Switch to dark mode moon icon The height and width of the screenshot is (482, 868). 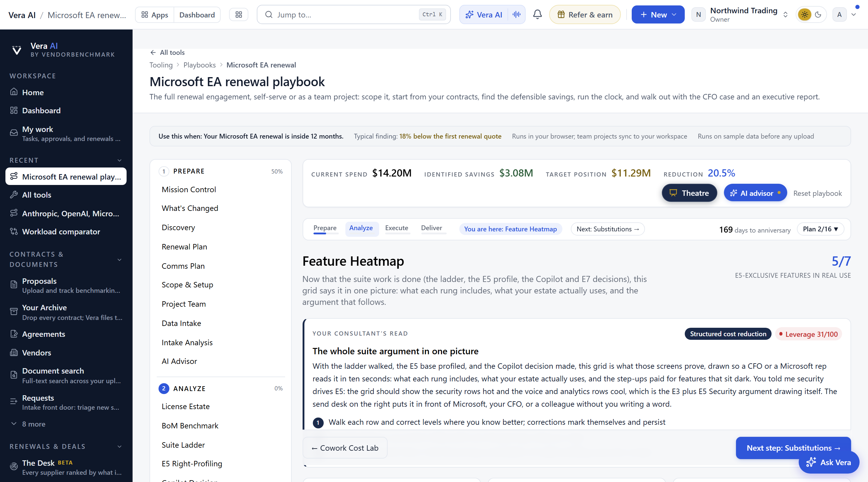click(x=818, y=14)
